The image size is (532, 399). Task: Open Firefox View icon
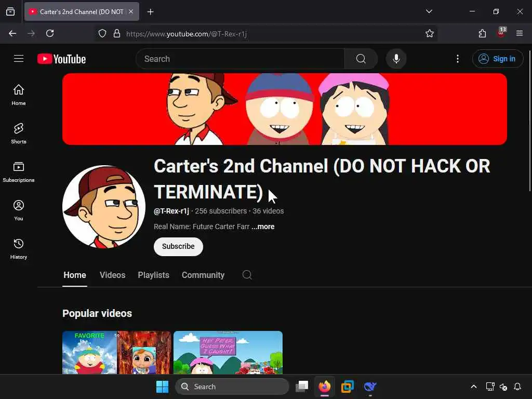tap(10, 11)
